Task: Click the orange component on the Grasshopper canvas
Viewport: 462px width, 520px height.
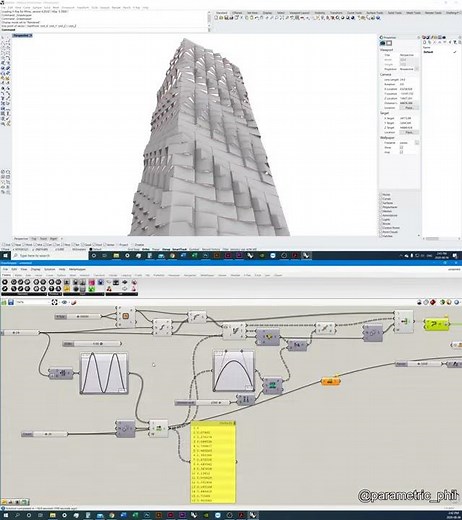Action: 330,381
